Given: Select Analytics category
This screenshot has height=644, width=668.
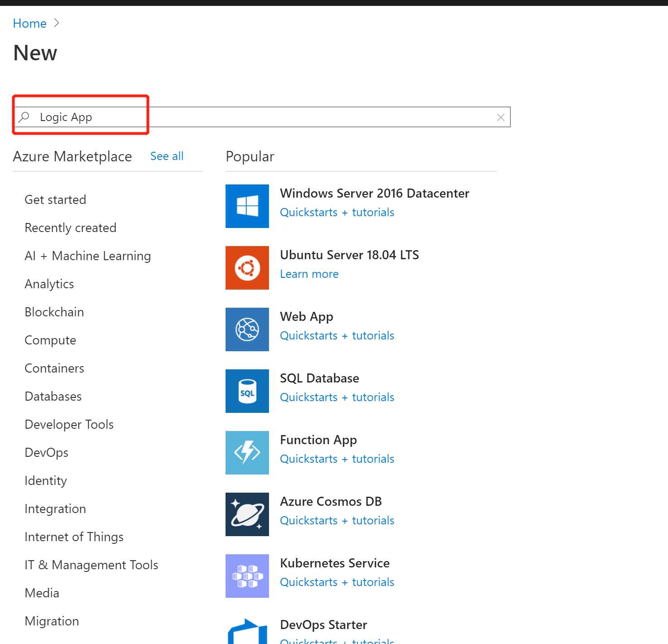Looking at the screenshot, I should click(49, 284).
